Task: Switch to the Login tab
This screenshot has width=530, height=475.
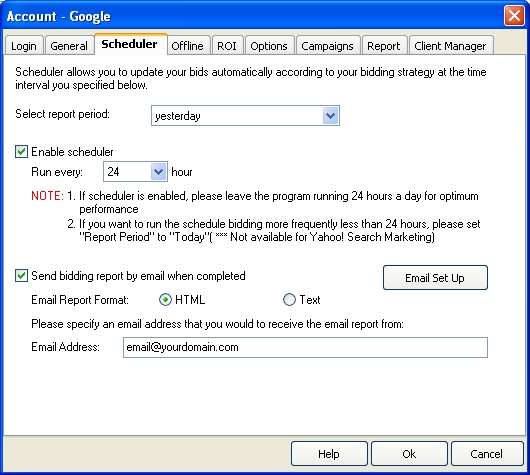Action: (x=24, y=45)
